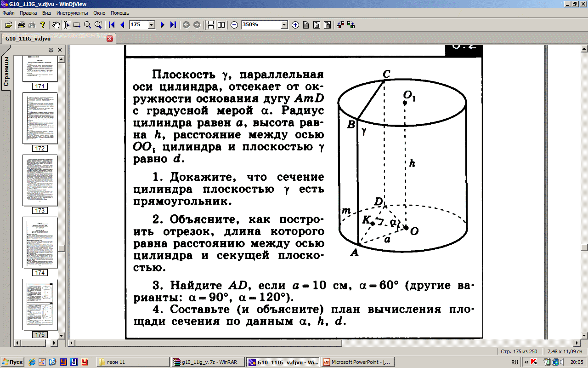Click the yellow Help question mark icon
This screenshot has width=588, height=368.
(43, 25)
